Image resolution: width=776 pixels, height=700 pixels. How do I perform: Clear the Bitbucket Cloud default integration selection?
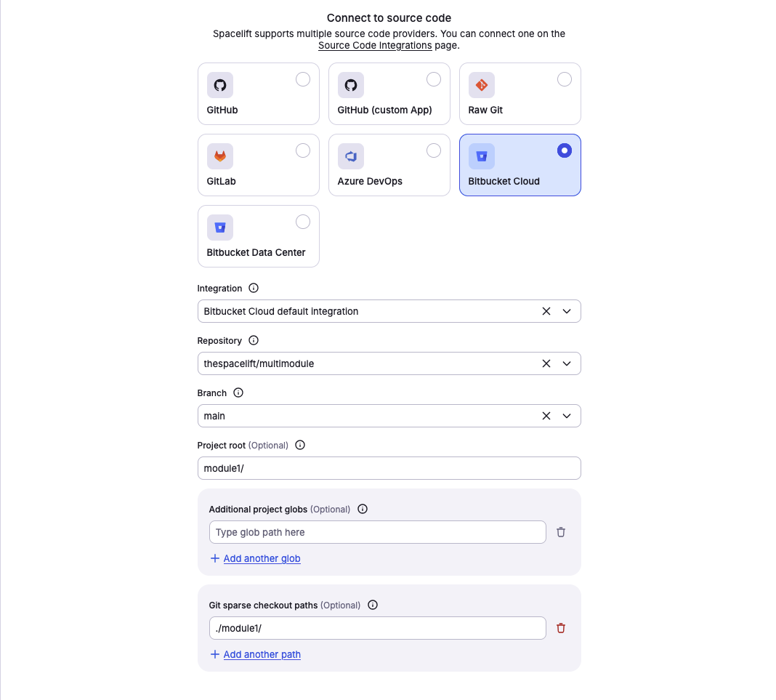click(546, 311)
